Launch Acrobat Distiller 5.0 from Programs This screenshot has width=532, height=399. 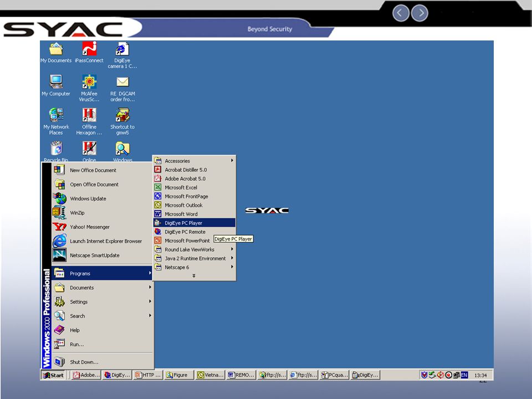coord(194,170)
